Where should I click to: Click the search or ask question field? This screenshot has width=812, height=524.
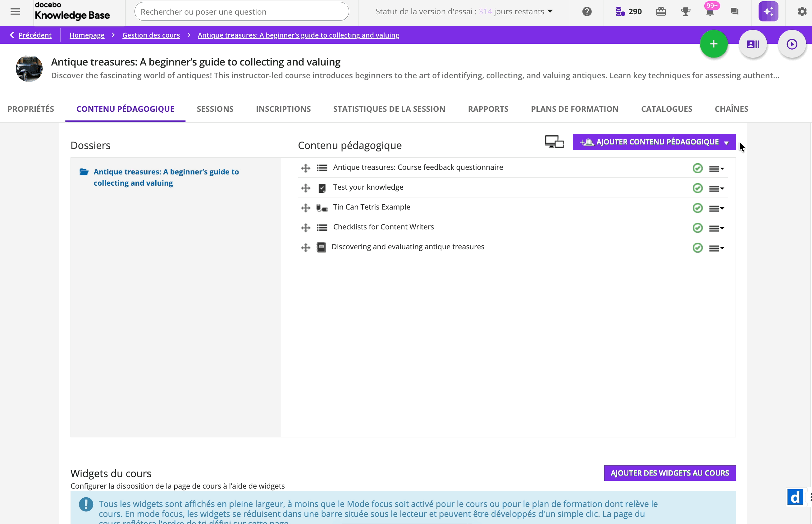click(241, 11)
